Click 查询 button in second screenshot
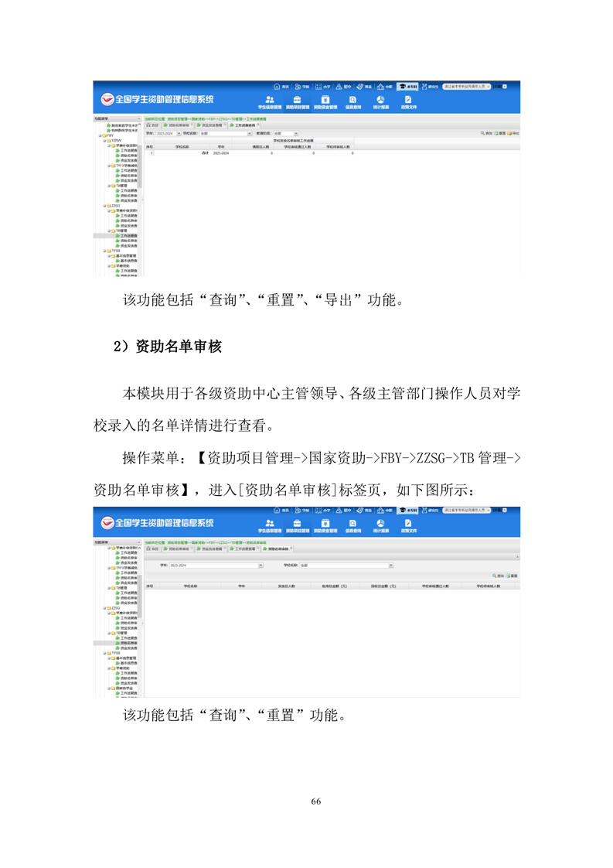 tap(499, 576)
